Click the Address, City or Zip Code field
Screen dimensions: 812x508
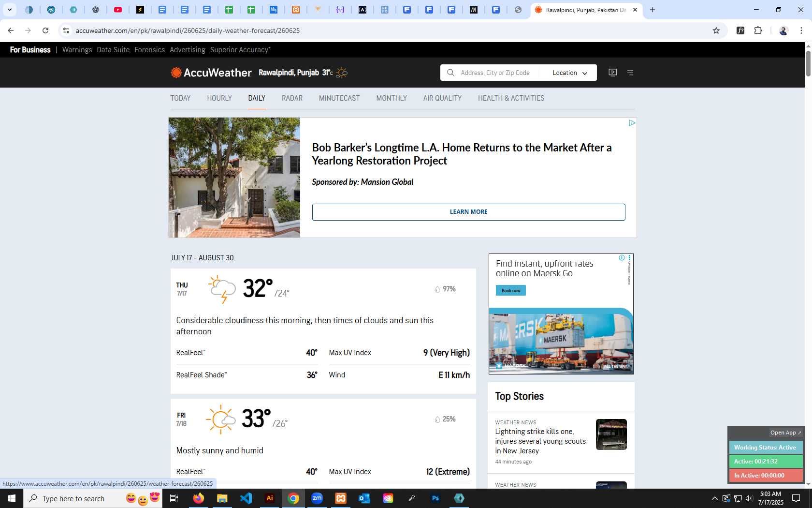coord(495,73)
